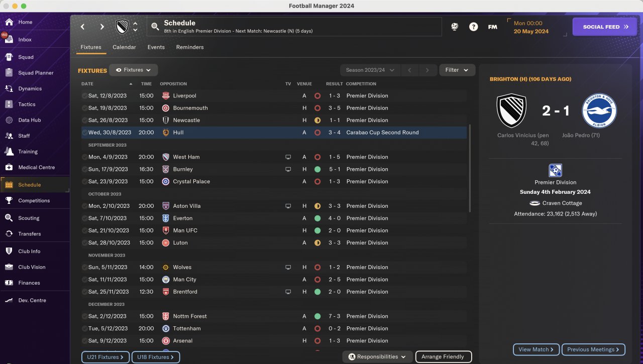Switch to the Reminders tab
The height and width of the screenshot is (364, 643).
tap(190, 47)
